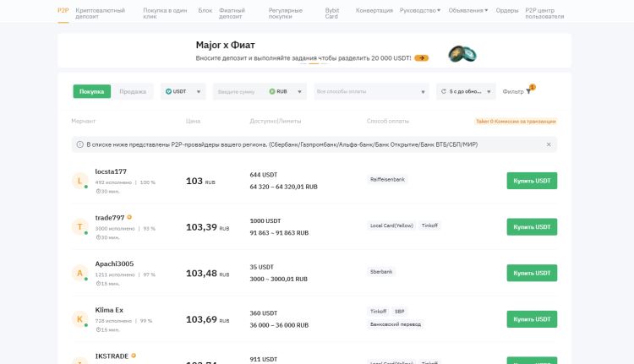Image resolution: width=634 pixels, height=364 pixels.
Task: Click the coin image on the Major banner
Action: pyautogui.click(x=462, y=54)
